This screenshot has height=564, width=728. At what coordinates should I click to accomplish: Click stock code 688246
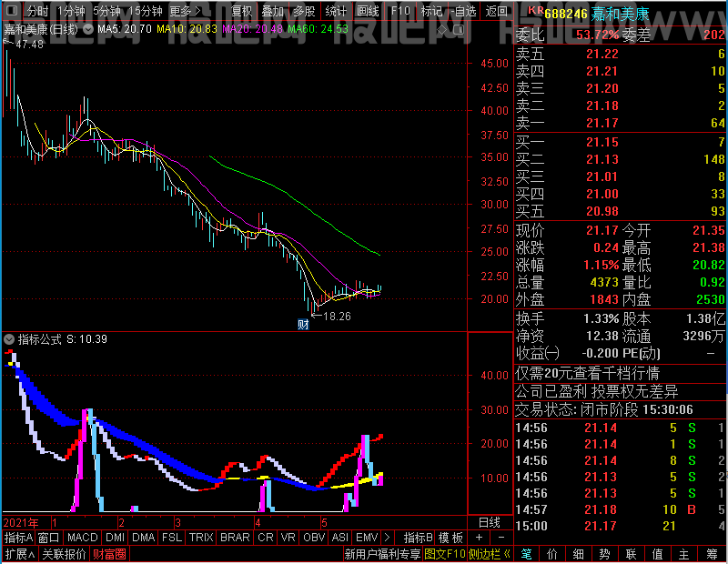565,14
